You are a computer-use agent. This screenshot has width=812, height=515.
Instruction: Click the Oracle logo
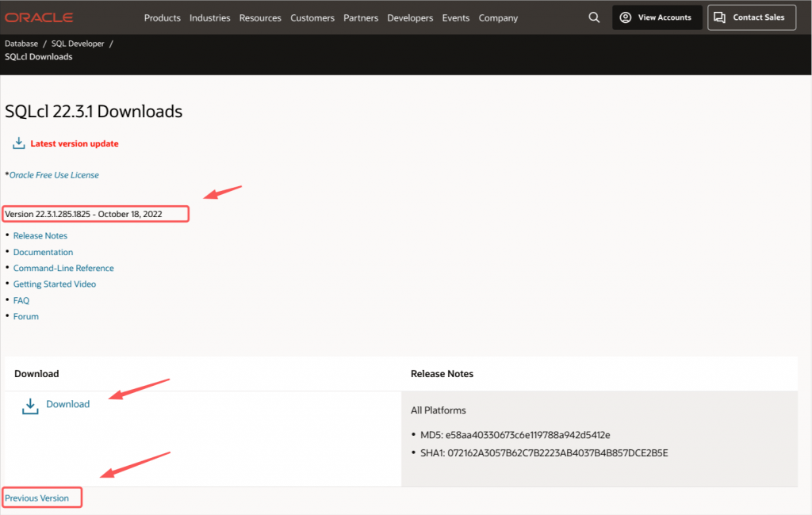pyautogui.click(x=39, y=17)
